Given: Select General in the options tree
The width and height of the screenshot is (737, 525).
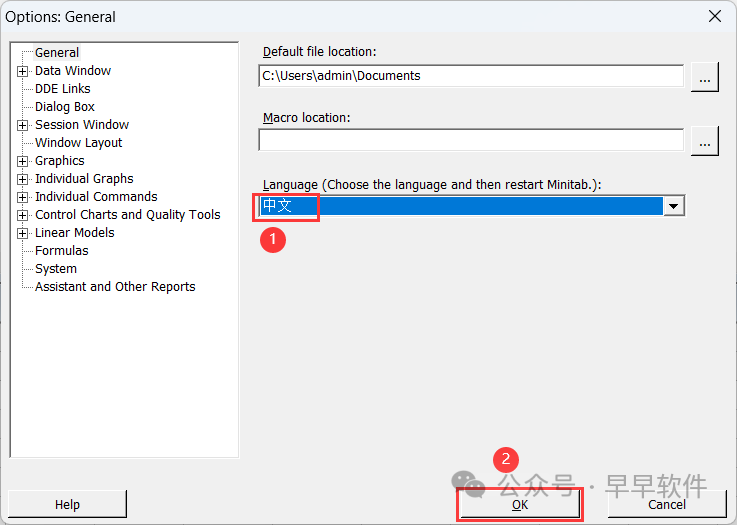Looking at the screenshot, I should [x=57, y=53].
